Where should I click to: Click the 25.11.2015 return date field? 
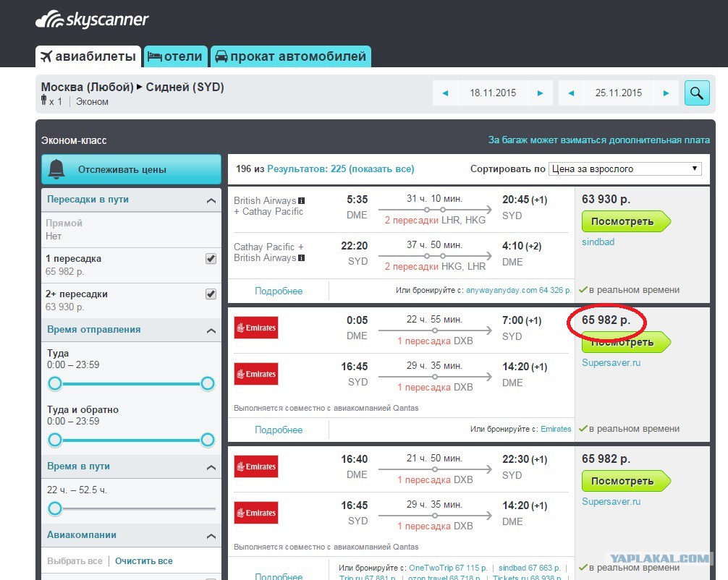pyautogui.click(x=619, y=93)
